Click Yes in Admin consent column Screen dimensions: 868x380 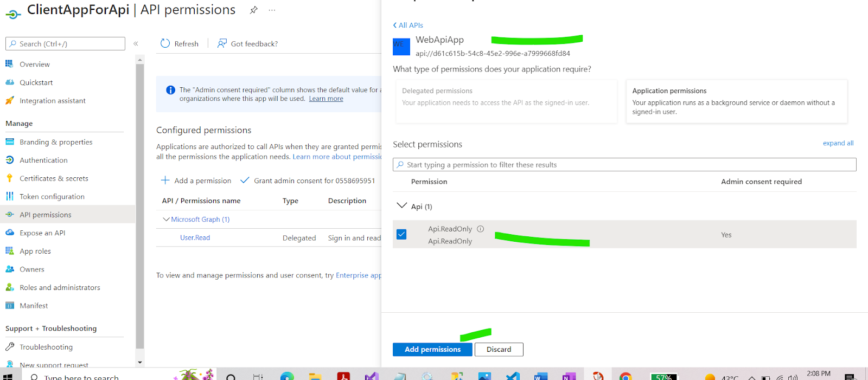point(726,235)
